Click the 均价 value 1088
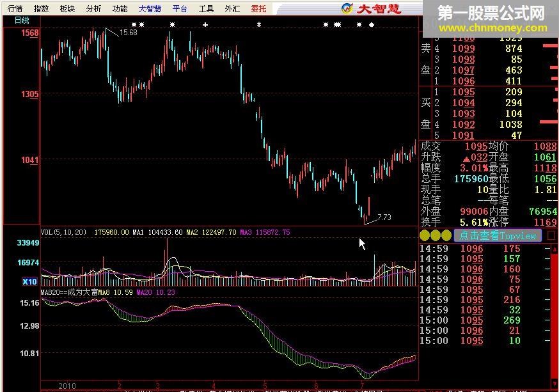Image resolution: width=559 pixels, height=392 pixels. pyautogui.click(x=545, y=146)
